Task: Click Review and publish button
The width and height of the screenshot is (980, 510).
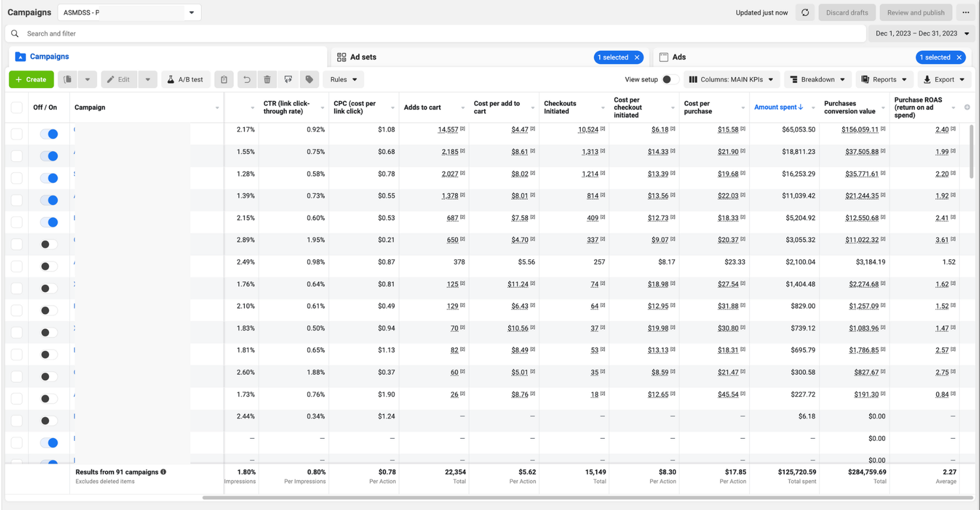Action: pos(916,12)
